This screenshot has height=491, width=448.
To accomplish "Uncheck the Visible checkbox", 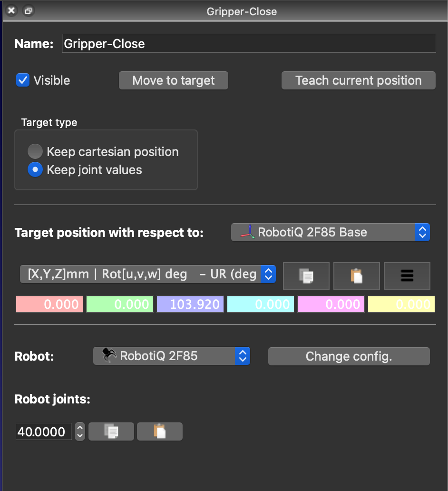I will pos(23,80).
